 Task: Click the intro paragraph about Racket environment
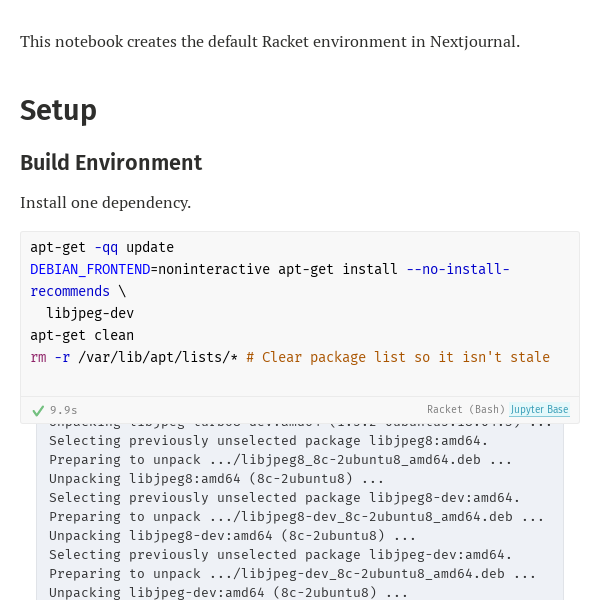coord(270,42)
